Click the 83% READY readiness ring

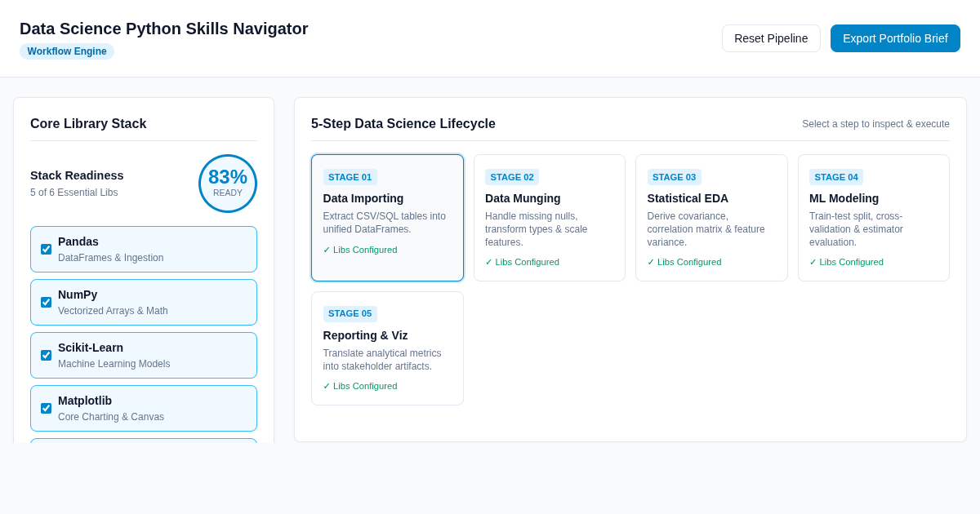(228, 184)
